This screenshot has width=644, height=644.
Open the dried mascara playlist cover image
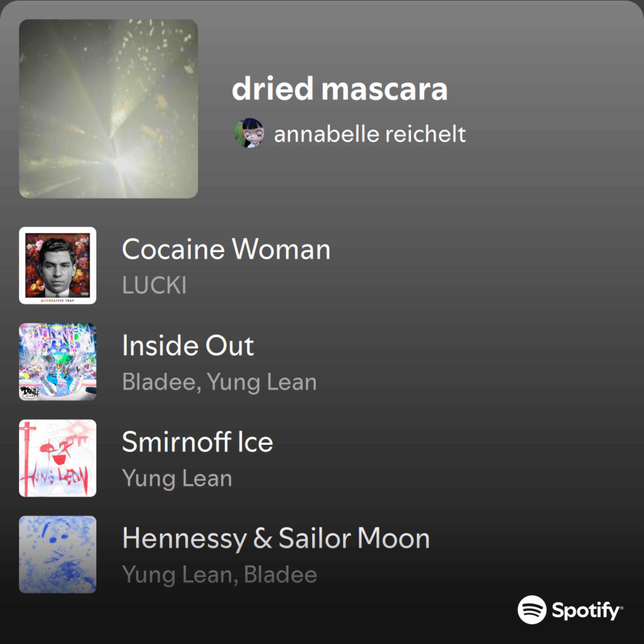click(x=108, y=109)
